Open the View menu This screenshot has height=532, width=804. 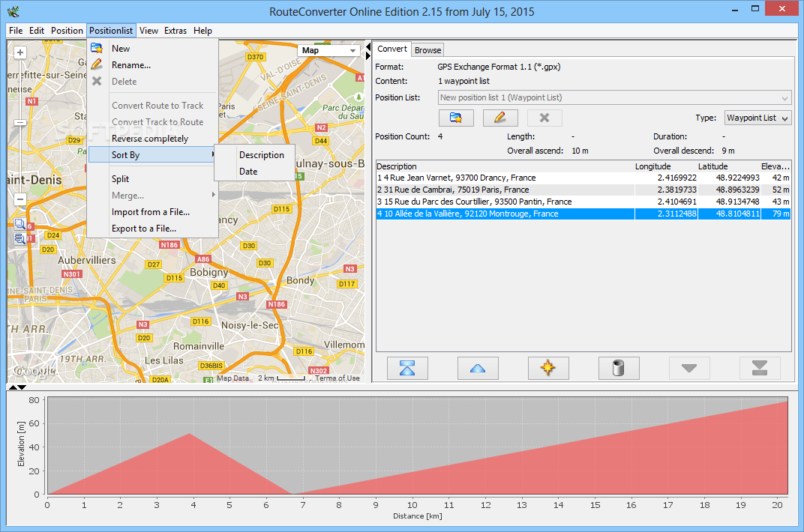click(148, 30)
